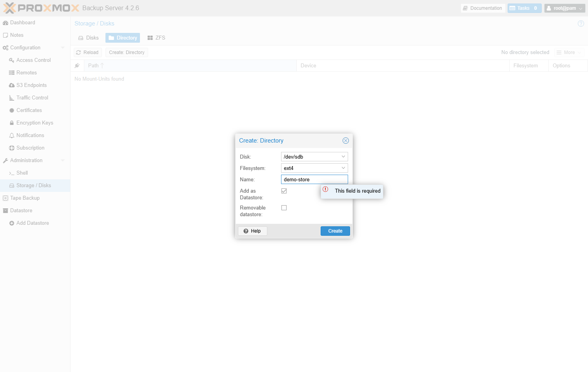588x372 pixels.
Task: Click the Encryption Keys lock icon
Action: 12,123
